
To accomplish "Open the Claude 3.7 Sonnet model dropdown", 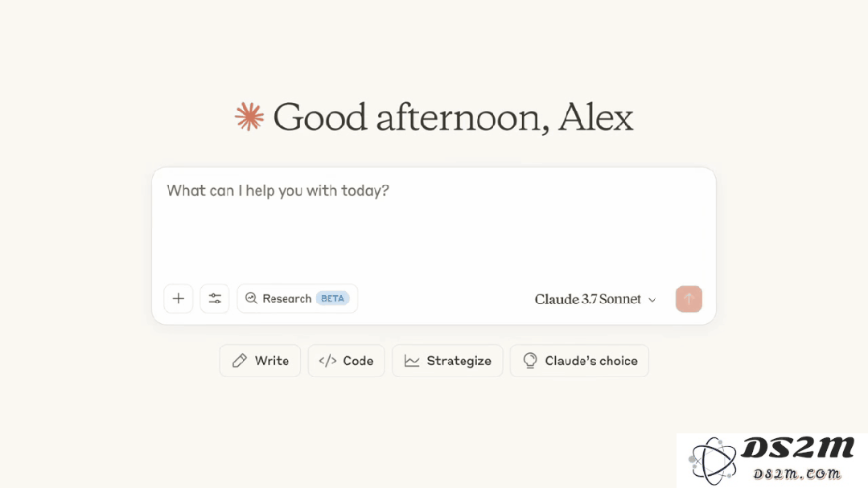I will click(595, 299).
